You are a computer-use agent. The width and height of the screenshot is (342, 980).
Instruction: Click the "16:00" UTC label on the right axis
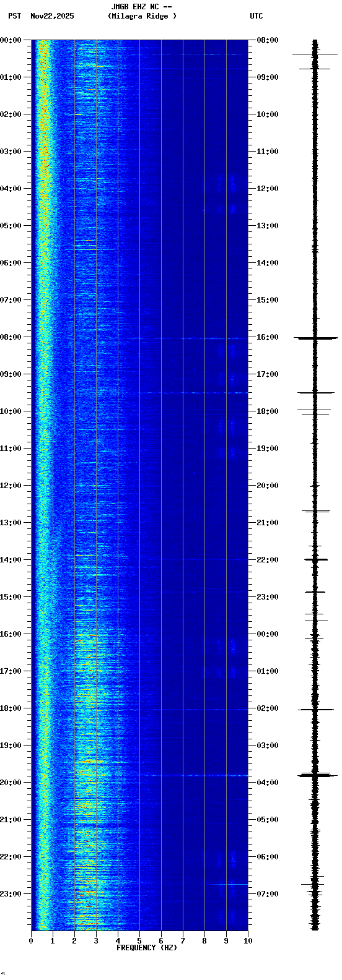click(x=268, y=337)
